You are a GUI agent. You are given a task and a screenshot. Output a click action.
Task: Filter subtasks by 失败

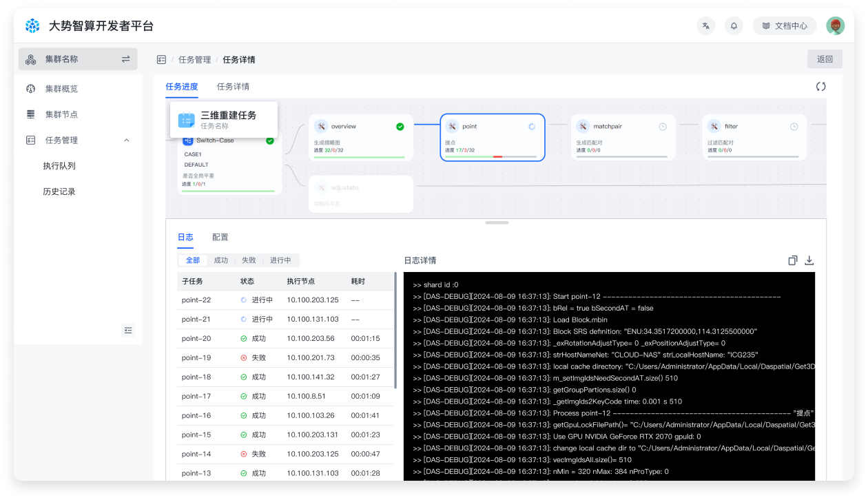tap(249, 261)
